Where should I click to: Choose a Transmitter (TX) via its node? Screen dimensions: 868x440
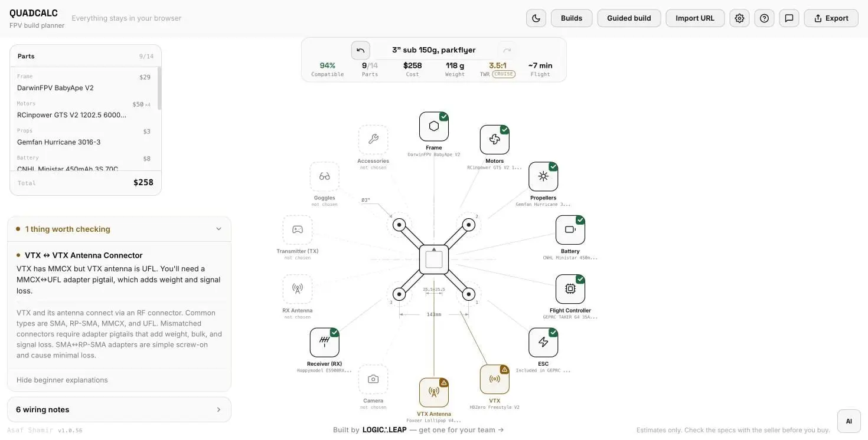pos(298,230)
